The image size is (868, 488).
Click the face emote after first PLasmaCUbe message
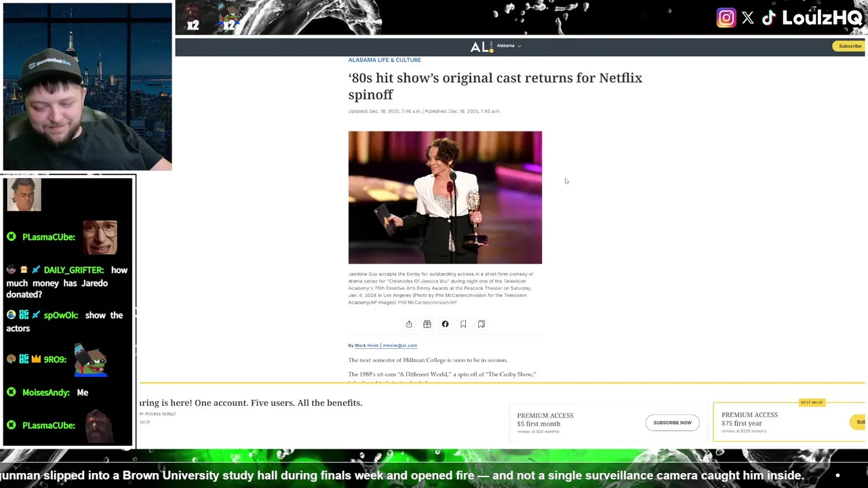100,237
